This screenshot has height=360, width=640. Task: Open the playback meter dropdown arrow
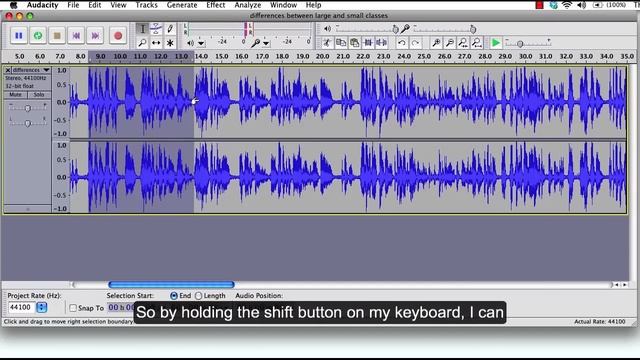201,43
